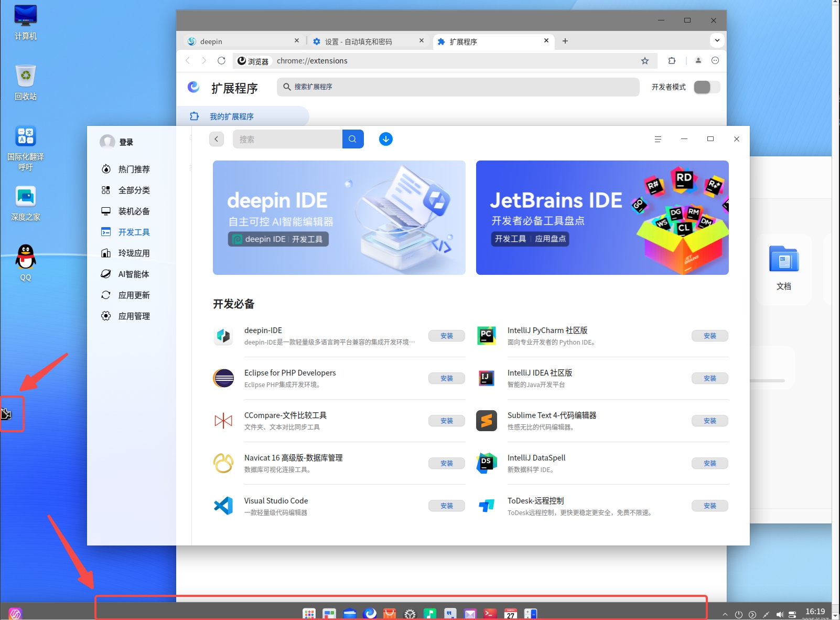Open download manager arrow icon in app store

[386, 139]
